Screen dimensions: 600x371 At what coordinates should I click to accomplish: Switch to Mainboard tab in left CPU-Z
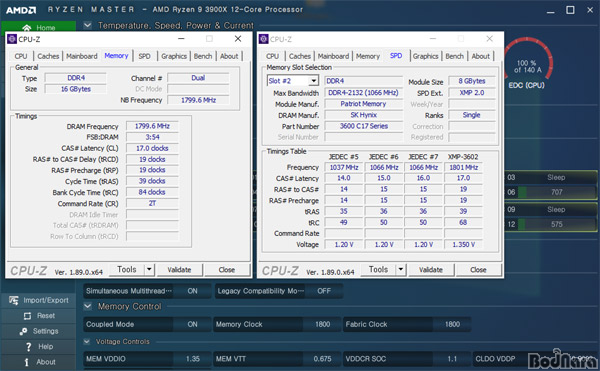[82, 56]
